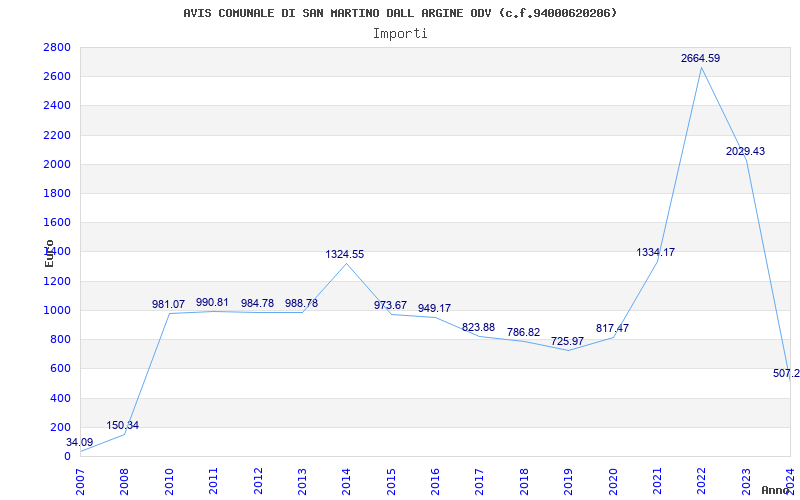The width and height of the screenshot is (800, 500).
Task: Click the 2017 x-axis year label
Action: coord(480,481)
